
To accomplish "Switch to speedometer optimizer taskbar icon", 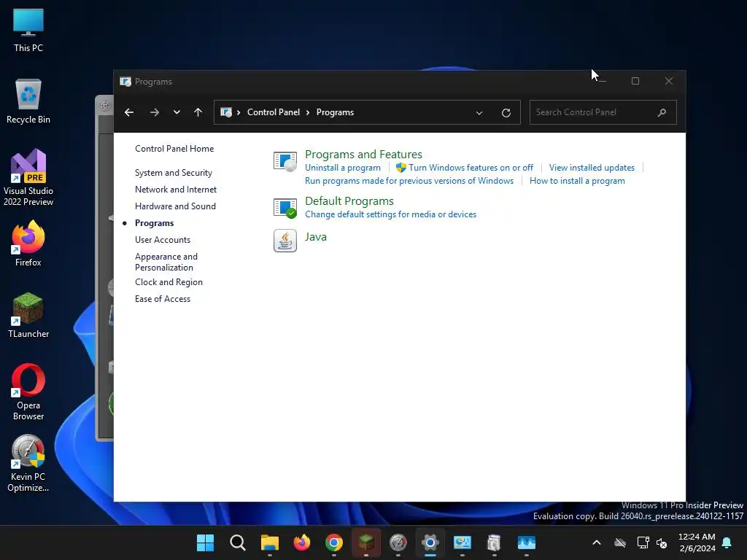I will 398,542.
